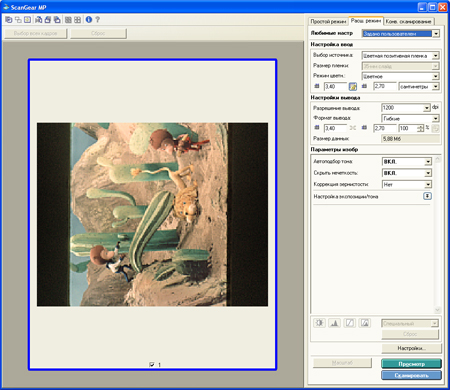Click the Просмотр preview button
Image resolution: width=450 pixels, height=390 pixels.
tap(411, 364)
